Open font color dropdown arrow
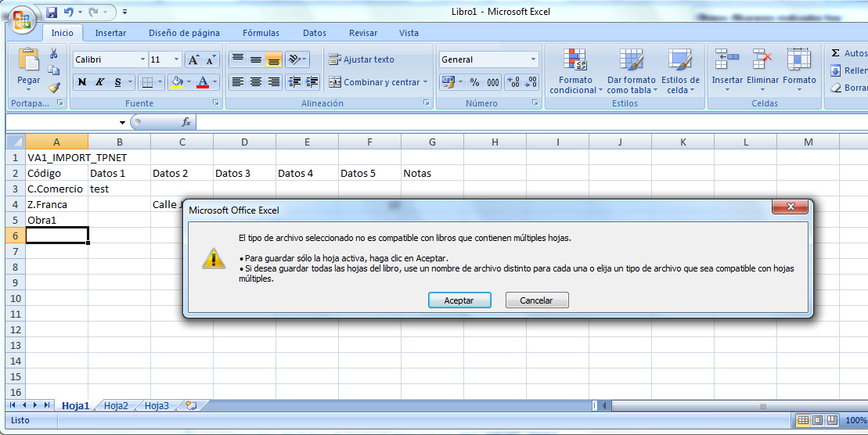 pyautogui.click(x=214, y=82)
